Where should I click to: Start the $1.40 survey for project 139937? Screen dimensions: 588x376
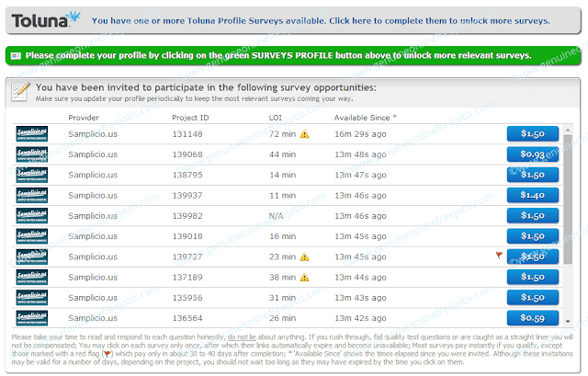point(533,195)
